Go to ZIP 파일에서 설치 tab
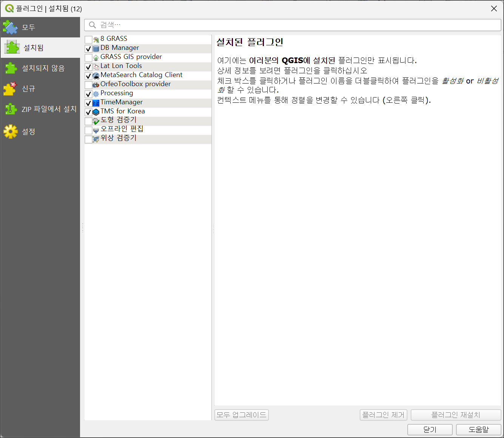The image size is (504, 438). coord(40,109)
